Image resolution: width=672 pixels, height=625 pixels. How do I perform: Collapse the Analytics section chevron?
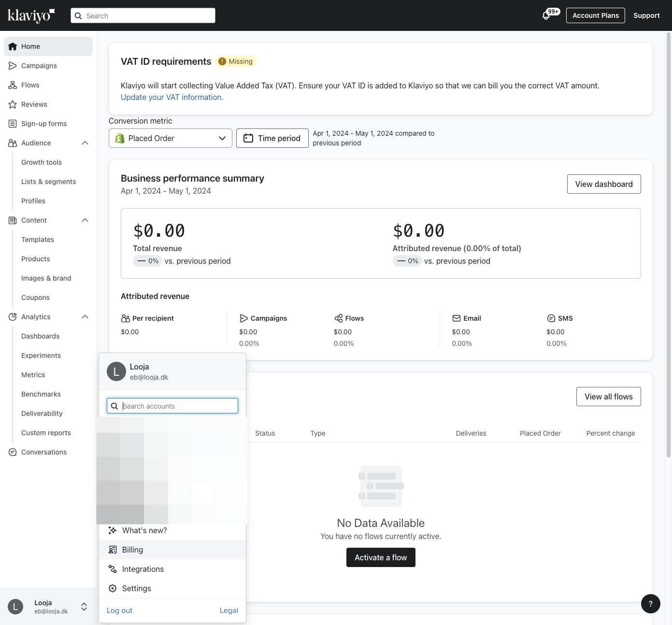click(x=85, y=317)
